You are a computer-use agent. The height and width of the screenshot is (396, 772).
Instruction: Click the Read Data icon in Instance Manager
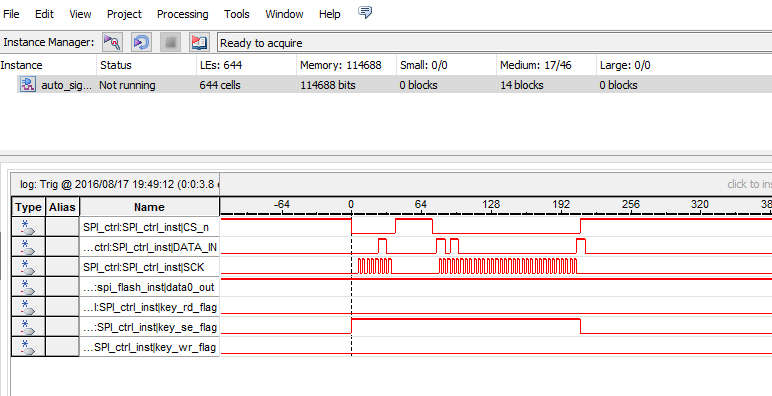(x=199, y=43)
